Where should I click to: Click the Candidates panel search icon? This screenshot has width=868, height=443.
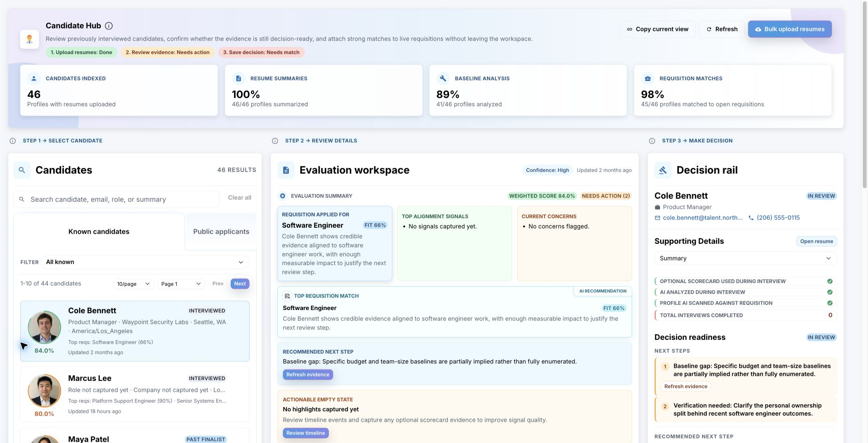(x=22, y=170)
